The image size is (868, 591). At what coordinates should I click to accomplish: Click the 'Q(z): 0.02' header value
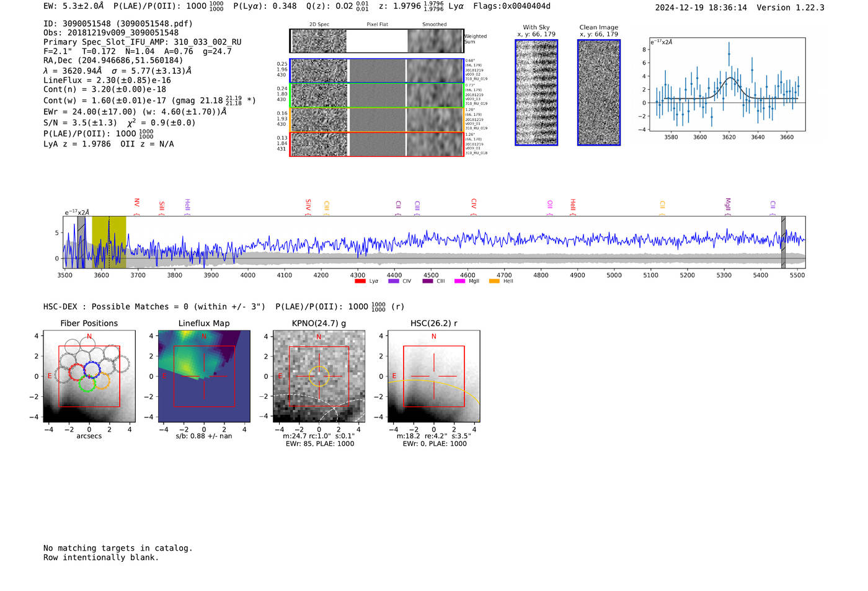(329, 6)
